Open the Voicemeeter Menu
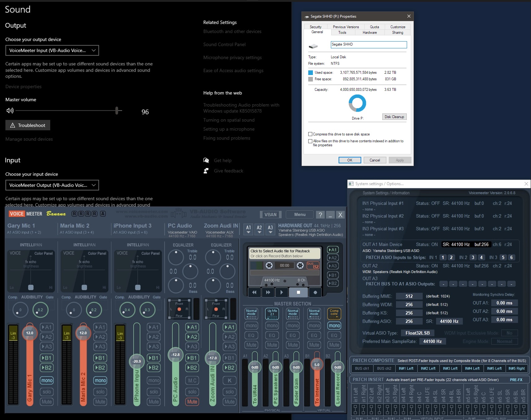 point(299,214)
